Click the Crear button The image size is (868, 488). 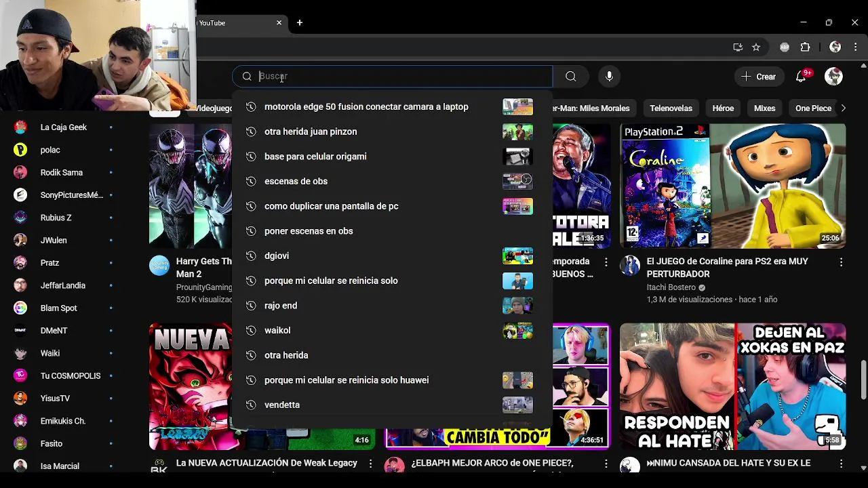coord(759,77)
